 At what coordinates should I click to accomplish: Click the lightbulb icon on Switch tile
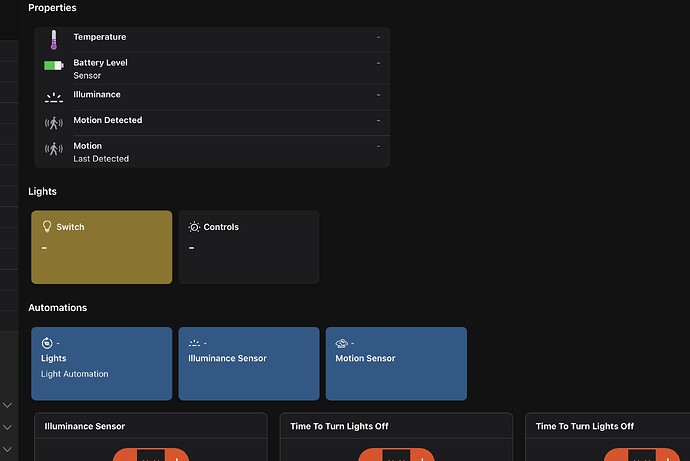pyautogui.click(x=47, y=227)
